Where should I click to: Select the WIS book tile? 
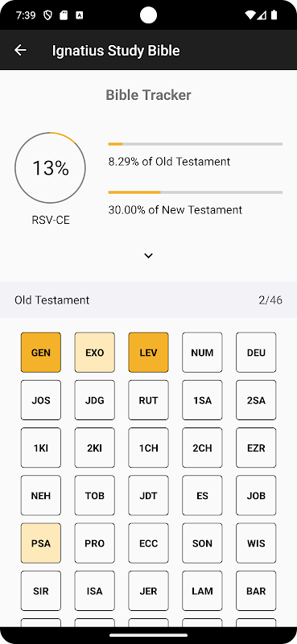[256, 543]
